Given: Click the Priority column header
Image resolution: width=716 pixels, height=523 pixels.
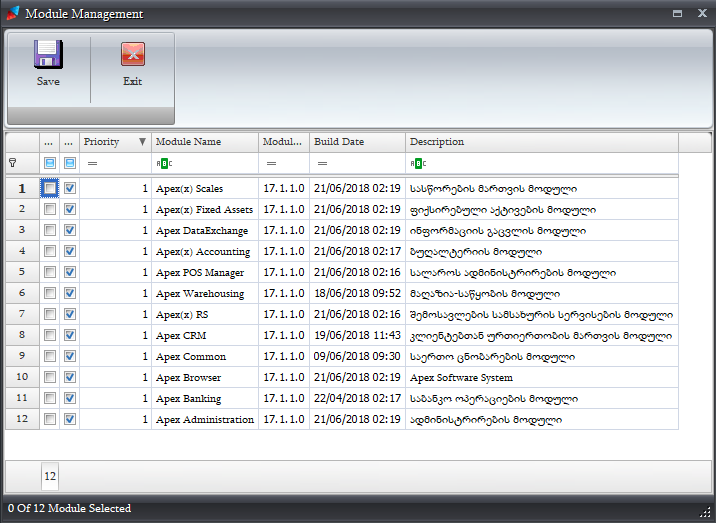Looking at the screenshot, I should [x=116, y=142].
